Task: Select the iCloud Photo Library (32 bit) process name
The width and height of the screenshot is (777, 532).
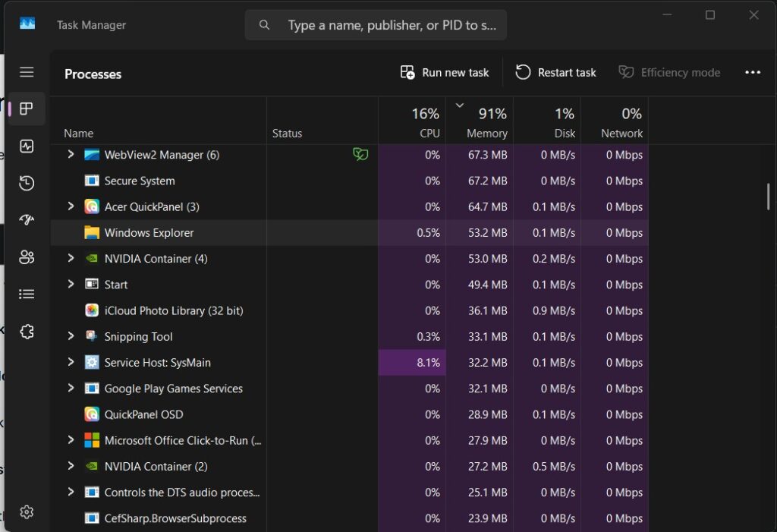Action: (x=174, y=311)
